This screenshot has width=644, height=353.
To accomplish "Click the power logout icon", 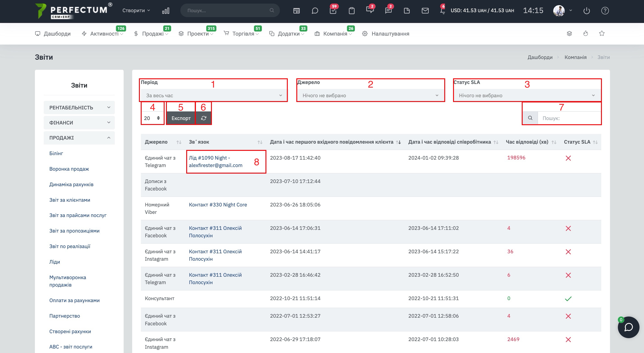I will [587, 11].
